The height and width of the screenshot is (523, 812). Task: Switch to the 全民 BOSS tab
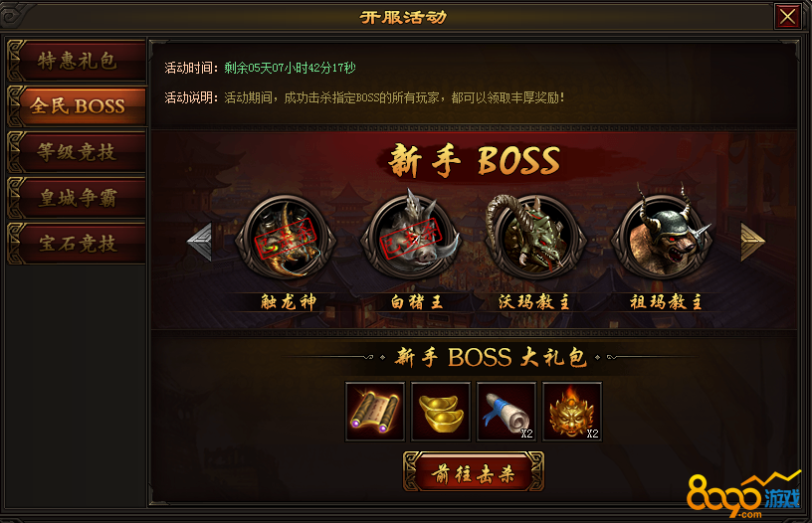click(x=77, y=106)
